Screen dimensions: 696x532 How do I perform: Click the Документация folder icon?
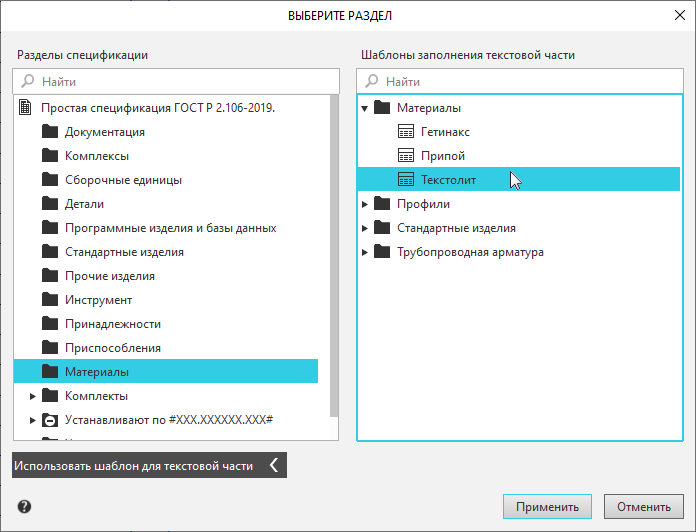click(x=50, y=132)
